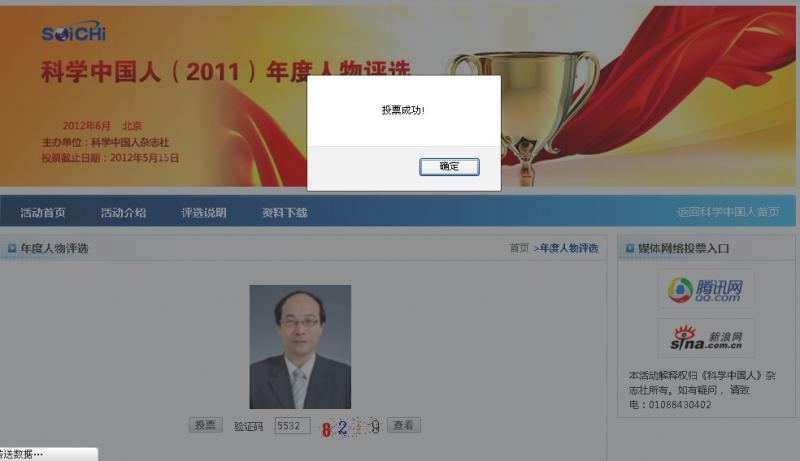Viewport: 800px width, 461px height.
Task: Click the 查看 button next to the captcha
Action: (404, 425)
